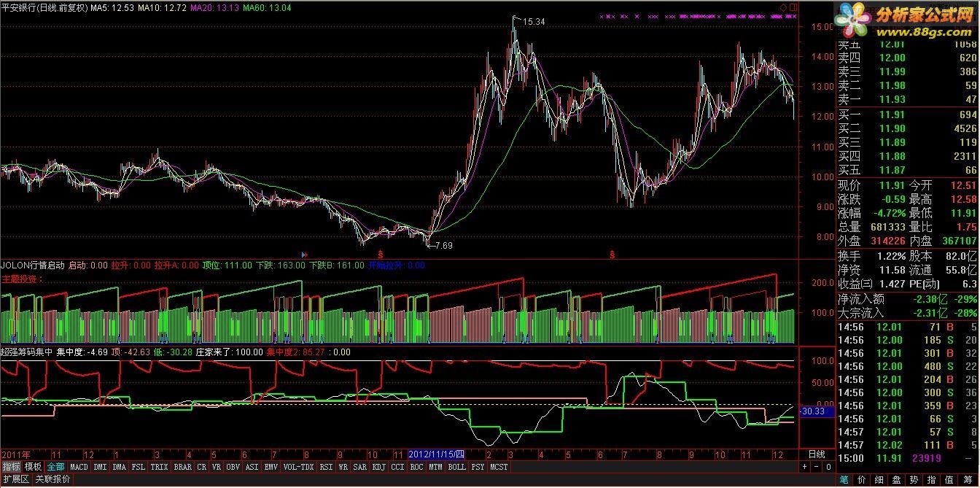Apply the MTM indicator

coord(436,467)
